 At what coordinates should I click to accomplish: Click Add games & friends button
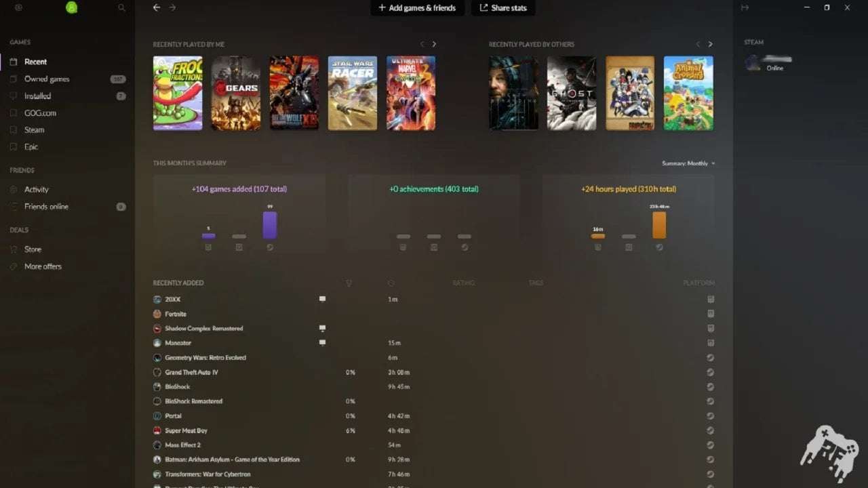click(417, 8)
